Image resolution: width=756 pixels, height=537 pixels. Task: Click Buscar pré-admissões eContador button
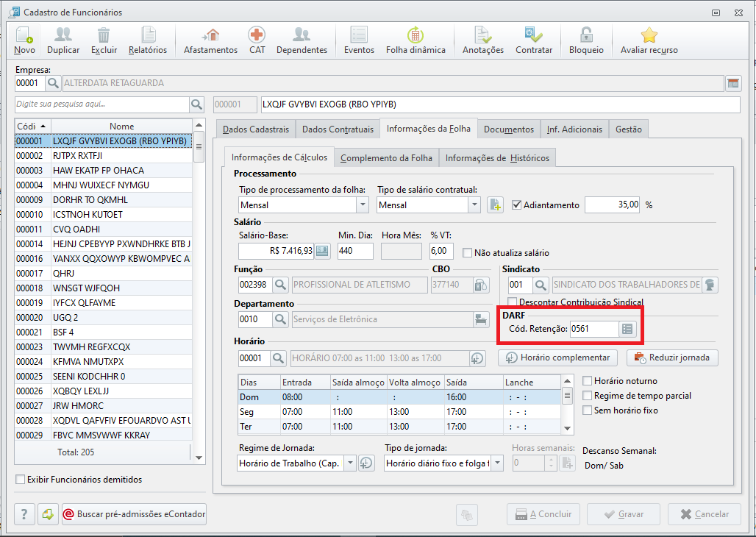pyautogui.click(x=135, y=514)
